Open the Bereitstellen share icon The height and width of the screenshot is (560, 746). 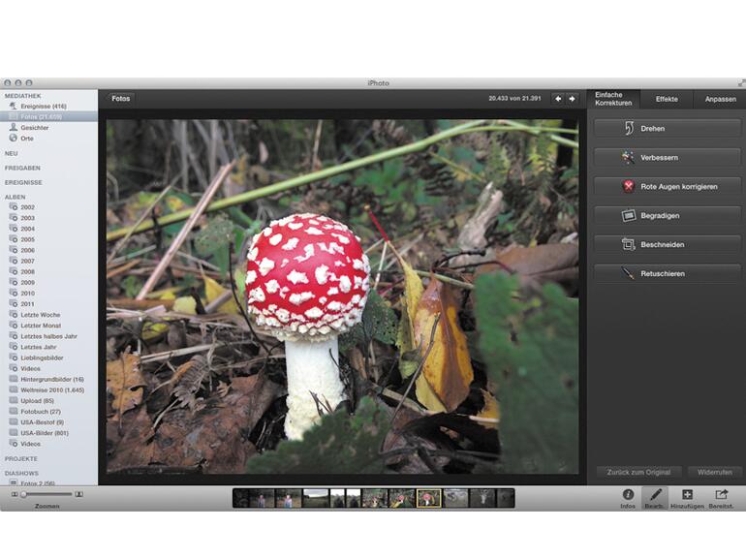(721, 495)
